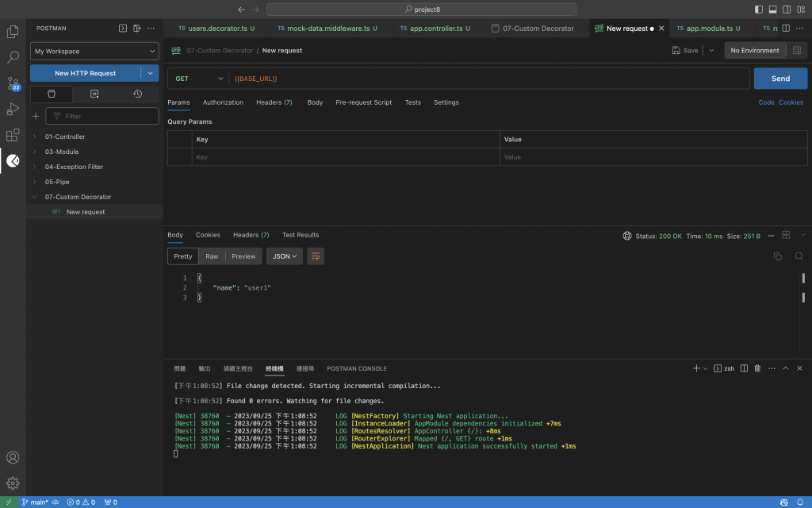Screen dimensions: 812x508
Task: Split the terminal
Action: click(x=744, y=368)
